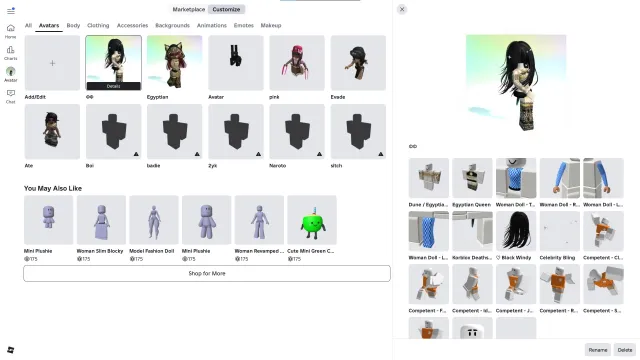The image size is (640, 360).
Task: Open Charts from the sidebar
Action: pos(11,53)
